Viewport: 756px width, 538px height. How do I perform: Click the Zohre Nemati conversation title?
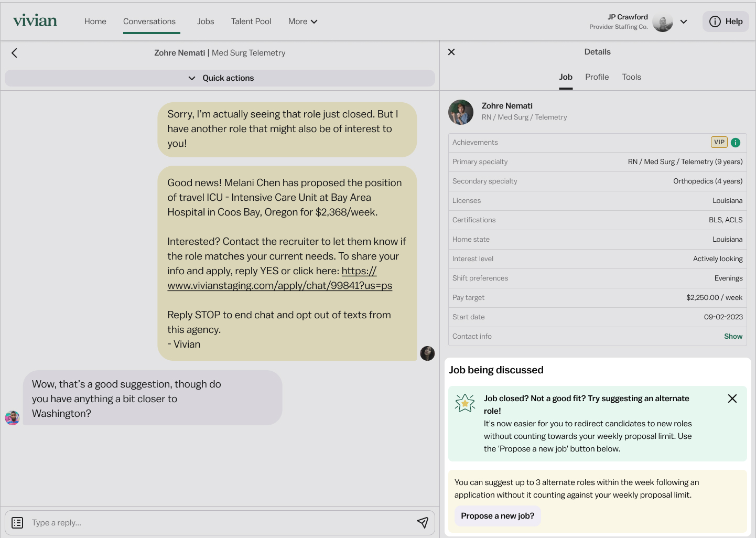tap(220, 53)
